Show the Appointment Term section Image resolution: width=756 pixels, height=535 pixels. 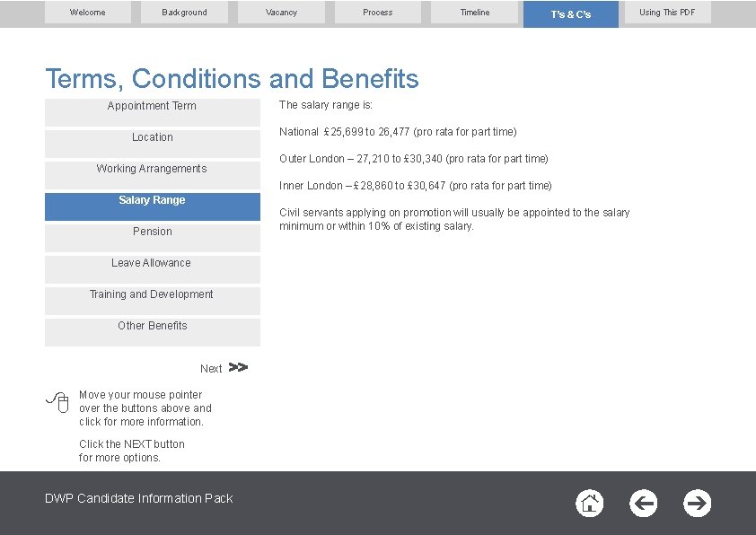pos(153,112)
